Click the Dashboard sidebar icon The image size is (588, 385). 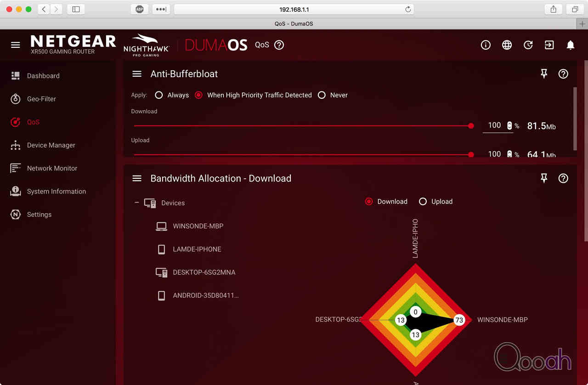pyautogui.click(x=16, y=76)
